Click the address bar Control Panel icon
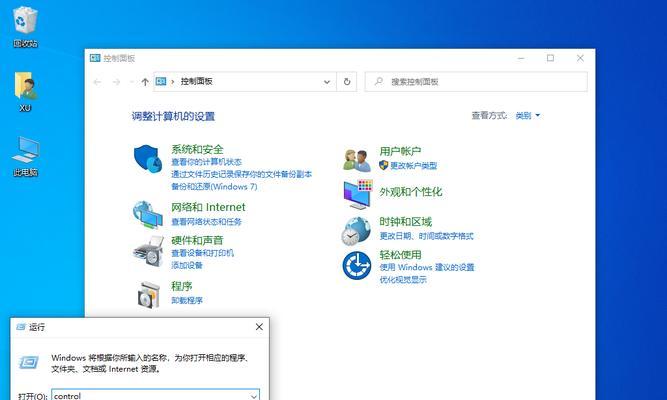Image resolution: width=667 pixels, height=400 pixels. [x=161, y=81]
